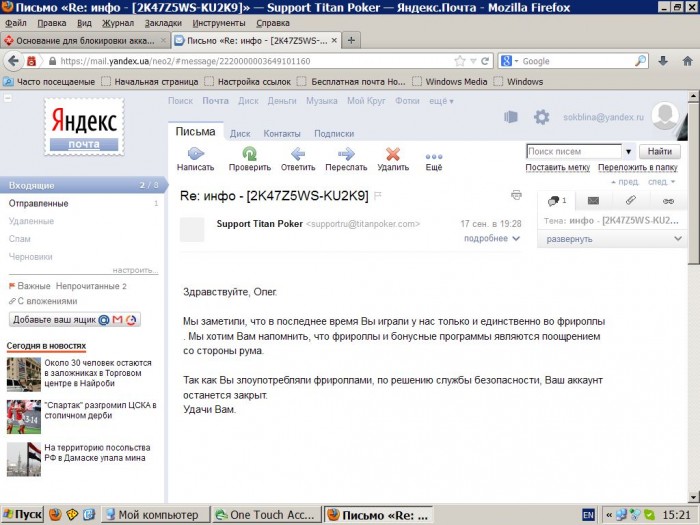Select the links icon tab
This screenshot has width=700, height=525.
(x=668, y=201)
